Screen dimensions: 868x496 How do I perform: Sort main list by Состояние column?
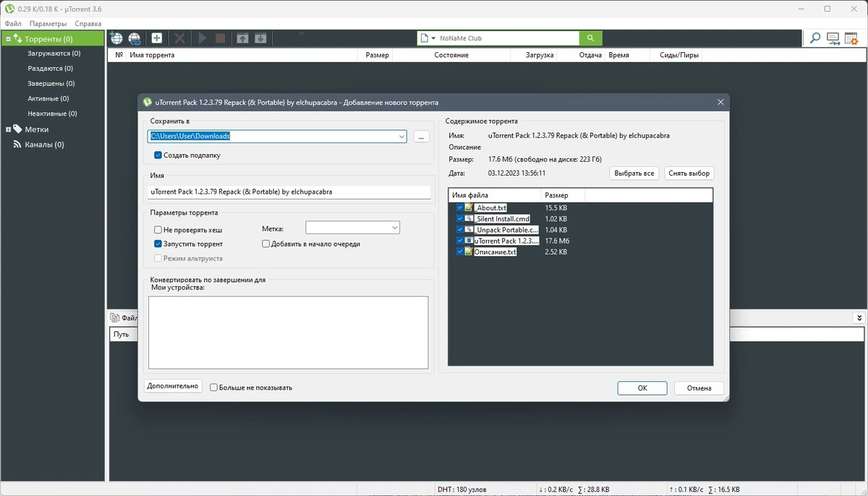click(x=451, y=55)
